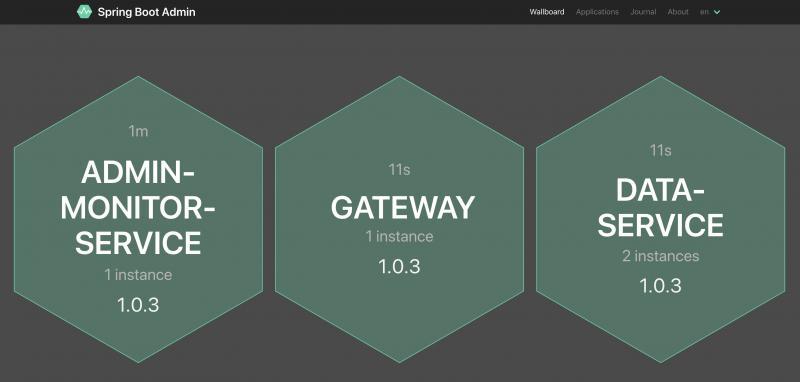
Task: Open the ADMIN-MONITOR-SERVICE hexagon tile
Action: click(138, 219)
